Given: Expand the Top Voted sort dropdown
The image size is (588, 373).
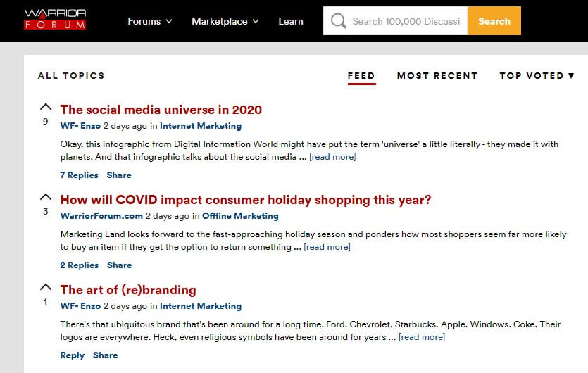Looking at the screenshot, I should tap(537, 76).
